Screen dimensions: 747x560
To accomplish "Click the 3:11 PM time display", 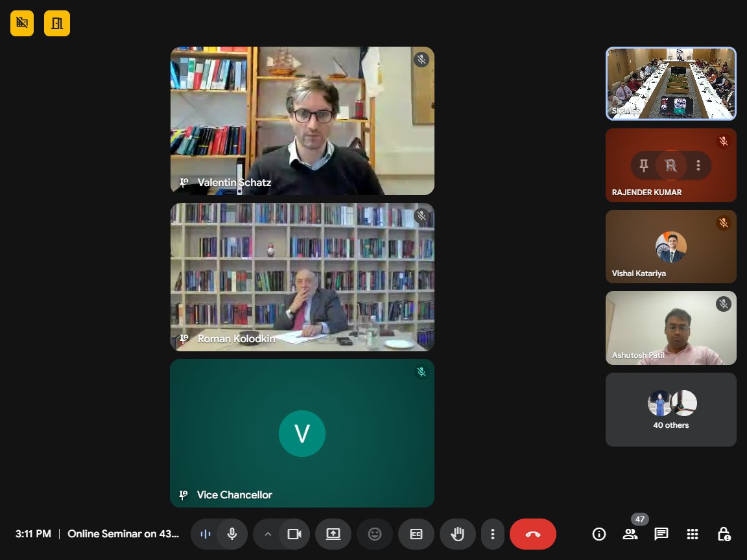I will 33,534.
